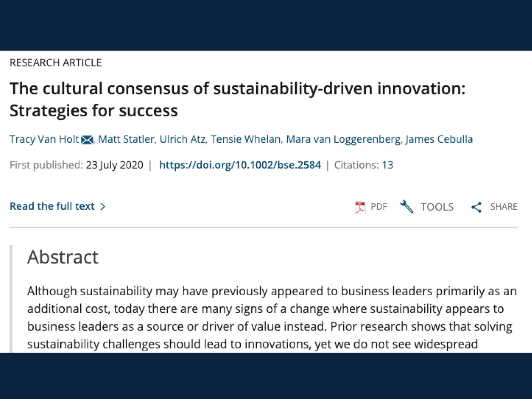This screenshot has width=532, height=399.
Task: Open the SHARE menu label
Action: tap(504, 207)
